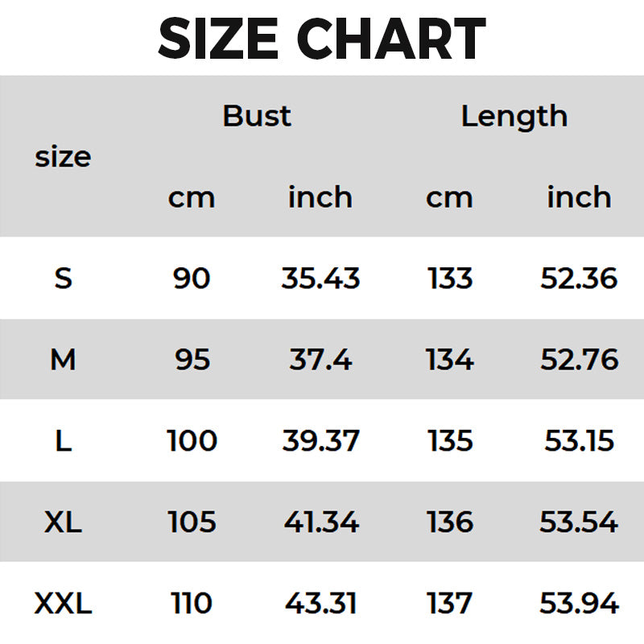
Task: Click the 53.94 length inch value
Action: click(x=579, y=603)
